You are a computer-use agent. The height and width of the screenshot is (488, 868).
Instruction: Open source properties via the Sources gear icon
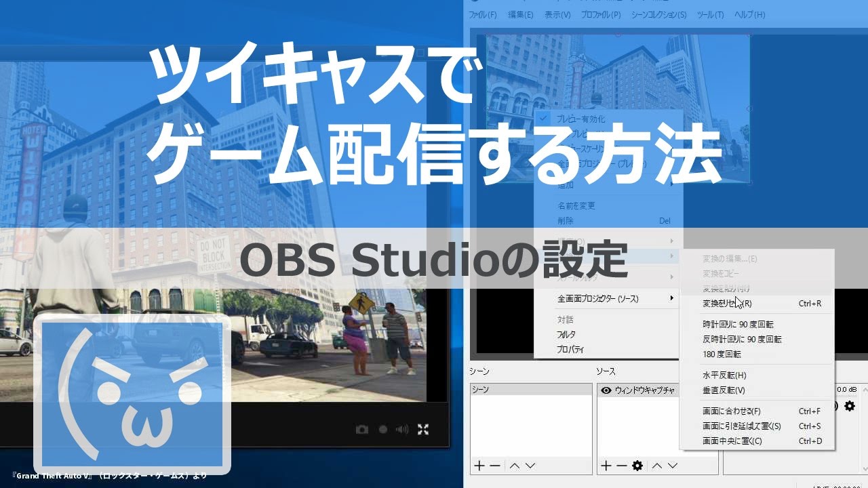637,466
